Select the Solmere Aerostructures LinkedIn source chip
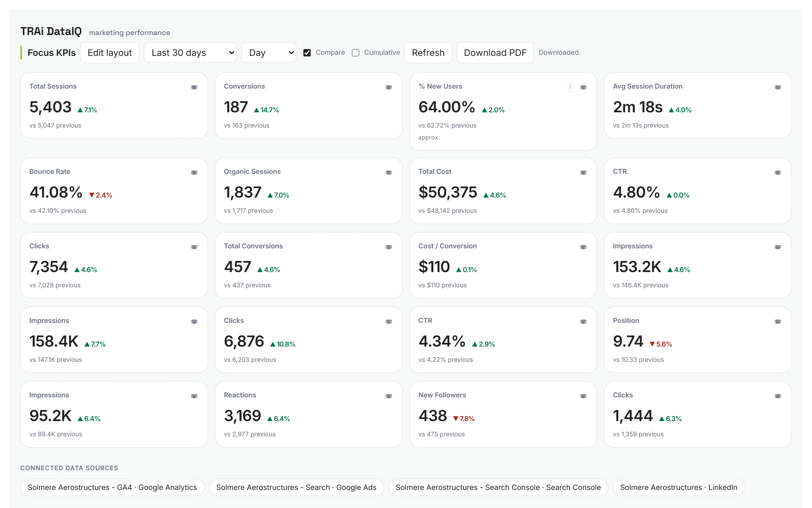 click(x=679, y=487)
